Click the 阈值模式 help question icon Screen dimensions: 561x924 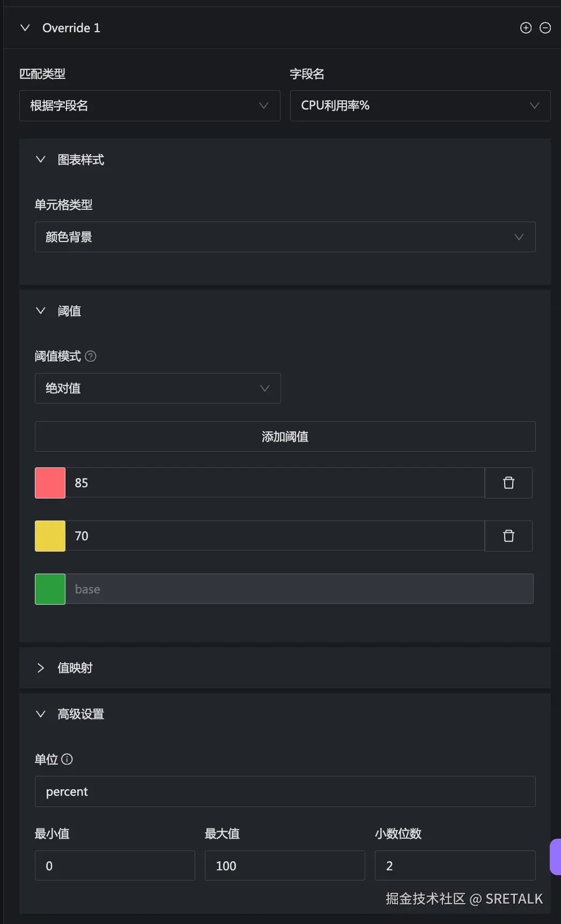click(x=91, y=356)
